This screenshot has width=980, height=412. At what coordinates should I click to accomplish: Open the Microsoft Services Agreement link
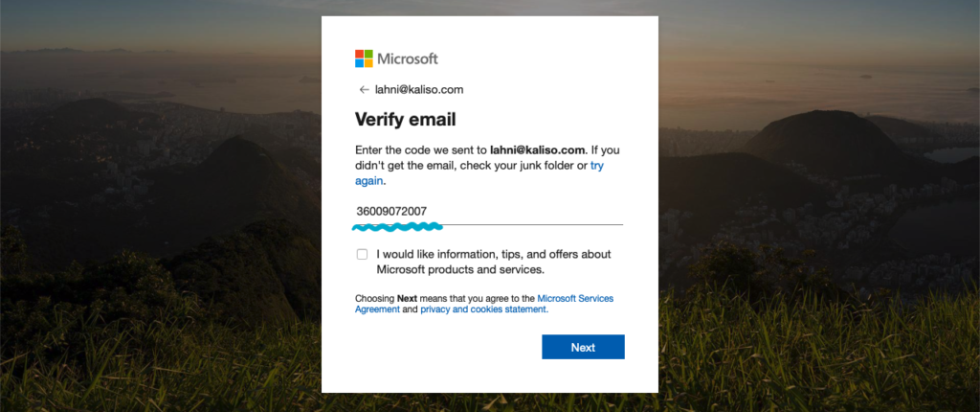pyautogui.click(x=575, y=299)
